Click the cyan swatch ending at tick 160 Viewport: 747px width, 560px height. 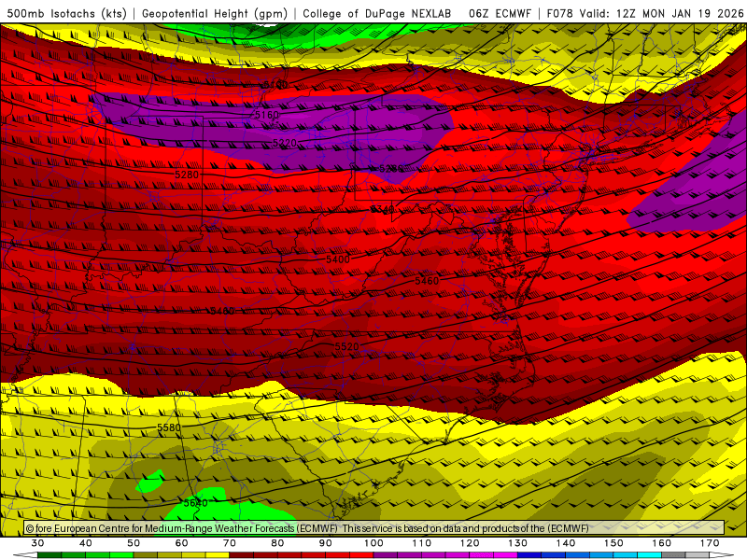click(x=649, y=555)
